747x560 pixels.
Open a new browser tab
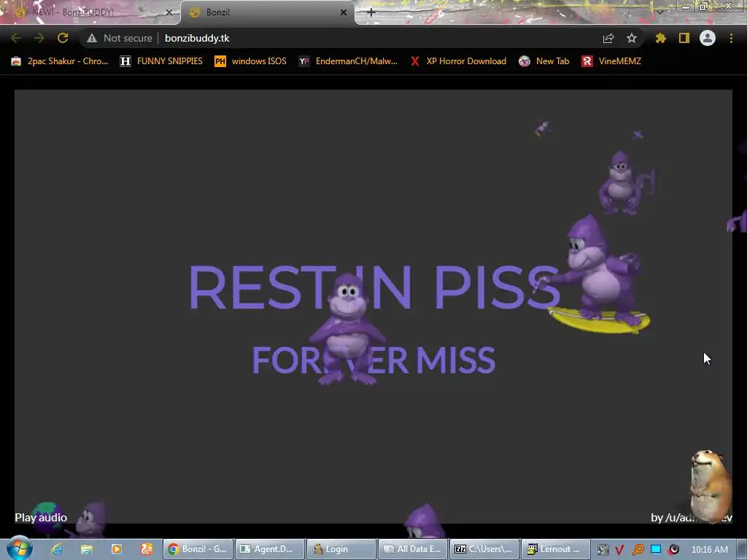click(x=371, y=12)
